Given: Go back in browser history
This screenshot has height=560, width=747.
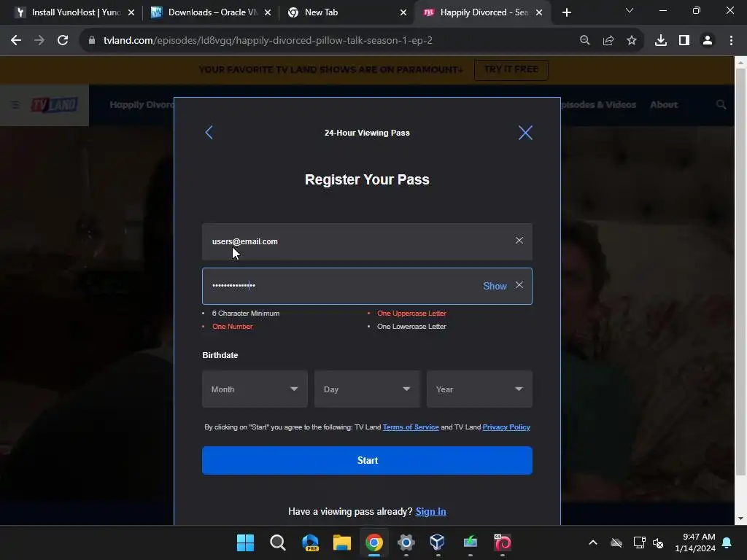Looking at the screenshot, I should [x=16, y=41].
